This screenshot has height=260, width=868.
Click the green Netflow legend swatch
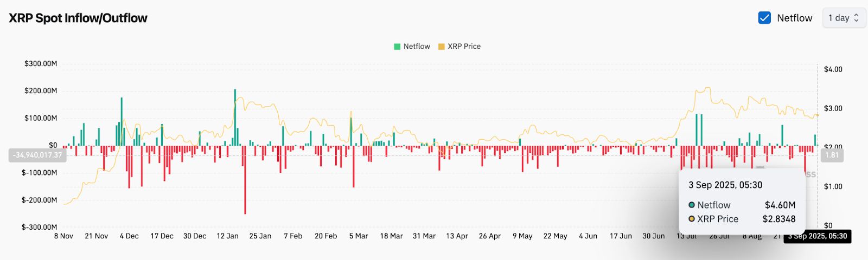397,47
